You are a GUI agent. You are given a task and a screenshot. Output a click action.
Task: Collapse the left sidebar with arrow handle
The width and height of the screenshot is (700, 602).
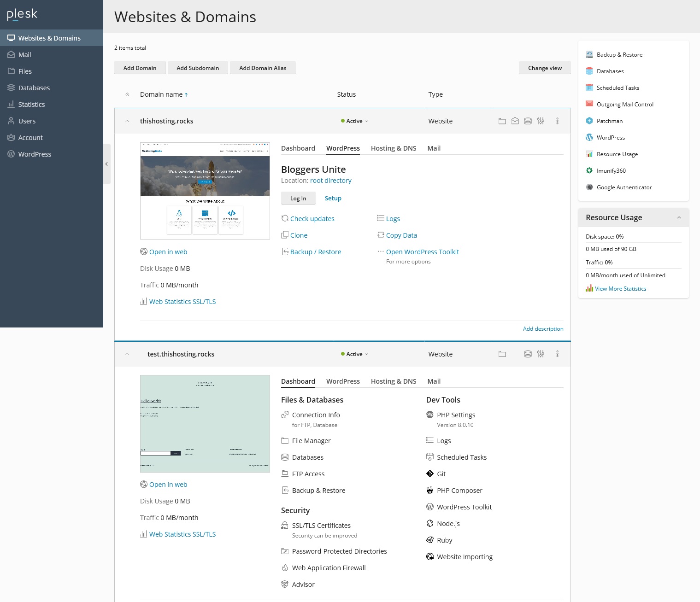[x=106, y=164]
